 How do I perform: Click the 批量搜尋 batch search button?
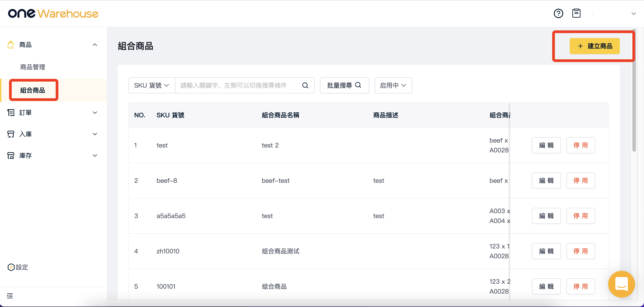coord(344,85)
